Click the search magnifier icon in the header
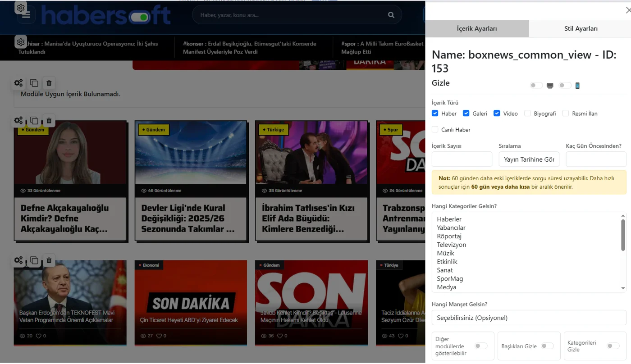 tap(391, 15)
